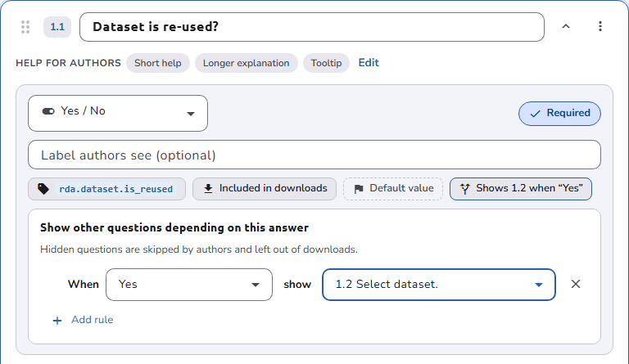Viewport: 629px width, 364px height.
Task: Set a Default value
Action: click(x=393, y=189)
